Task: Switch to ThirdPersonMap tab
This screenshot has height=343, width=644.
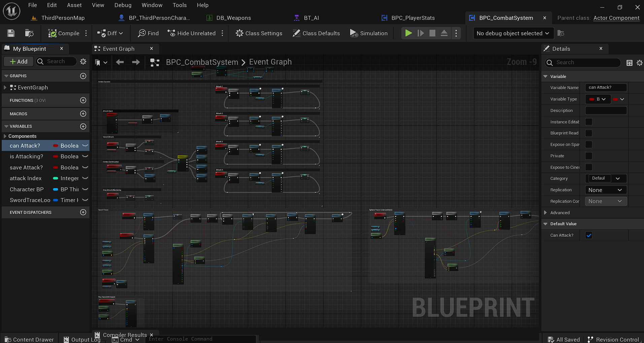Action: click(x=63, y=18)
